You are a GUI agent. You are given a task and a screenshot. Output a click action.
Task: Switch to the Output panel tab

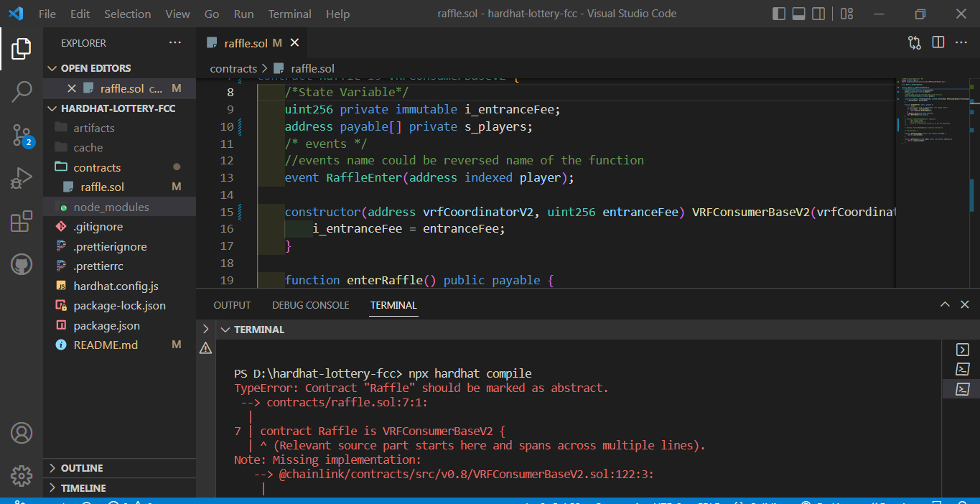point(232,305)
